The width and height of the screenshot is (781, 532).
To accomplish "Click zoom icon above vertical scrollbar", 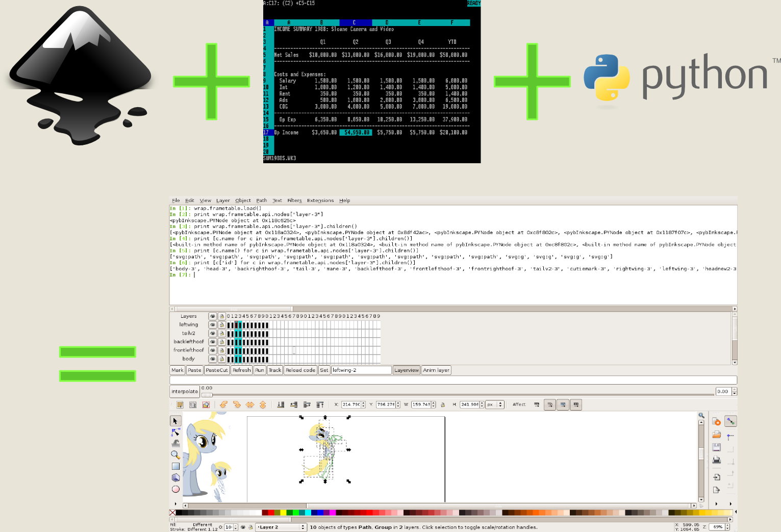I will click(701, 416).
